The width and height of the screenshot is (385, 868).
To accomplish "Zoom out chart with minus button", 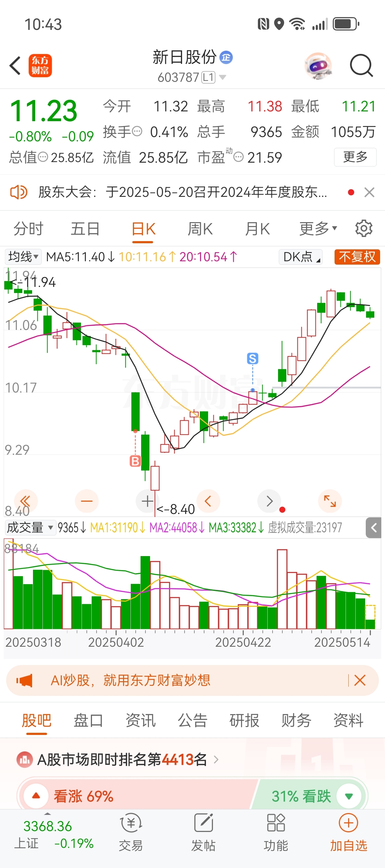I will 87,501.
